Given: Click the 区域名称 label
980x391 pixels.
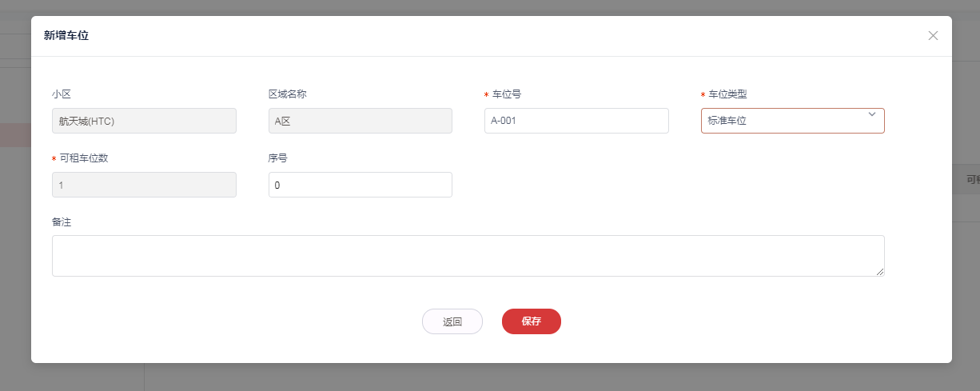Looking at the screenshot, I should point(287,94).
